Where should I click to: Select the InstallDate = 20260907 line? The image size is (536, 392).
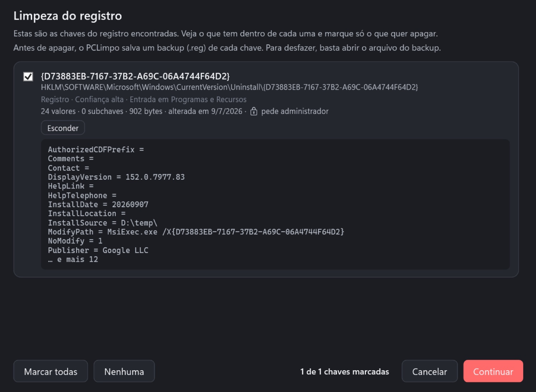point(98,204)
